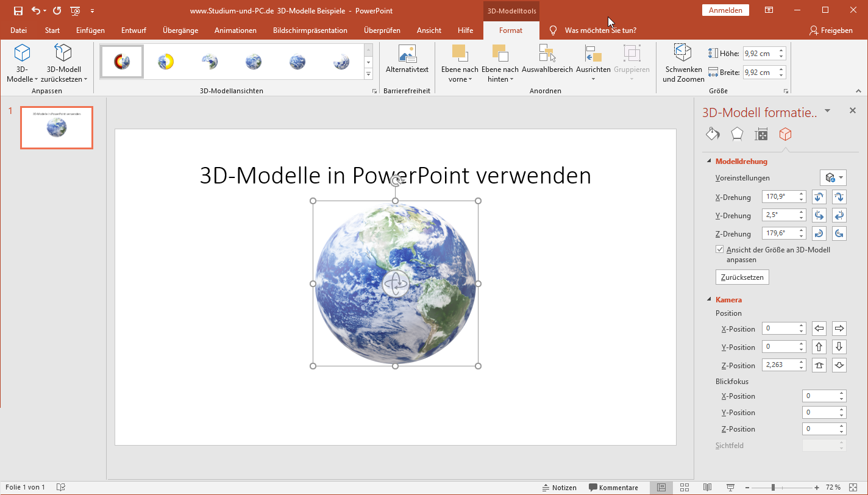Collapse the Modelldrehung section
Viewport: 868px width, 495px height.
point(709,162)
